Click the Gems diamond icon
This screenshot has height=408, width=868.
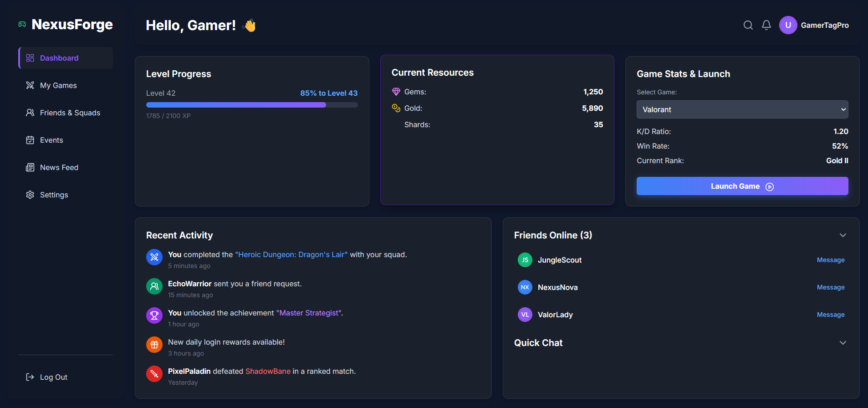396,92
